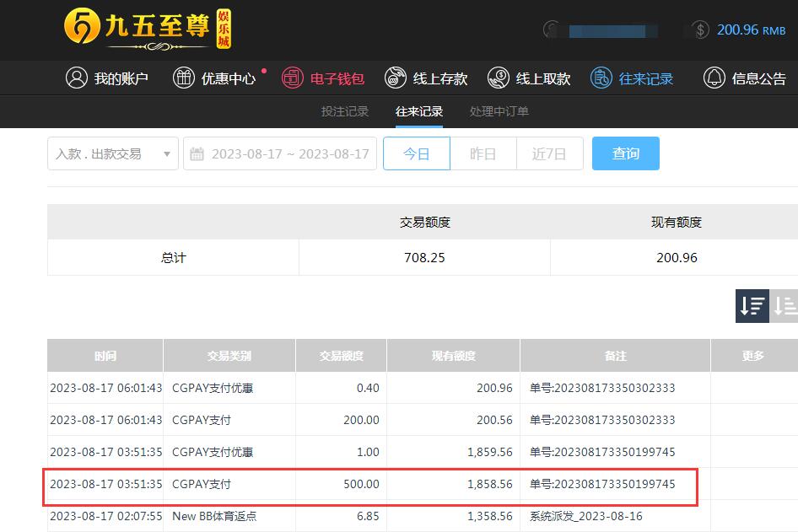Viewport: 798px width, 532px height.
Task: Click the 九五至尊 logo
Action: (148, 30)
